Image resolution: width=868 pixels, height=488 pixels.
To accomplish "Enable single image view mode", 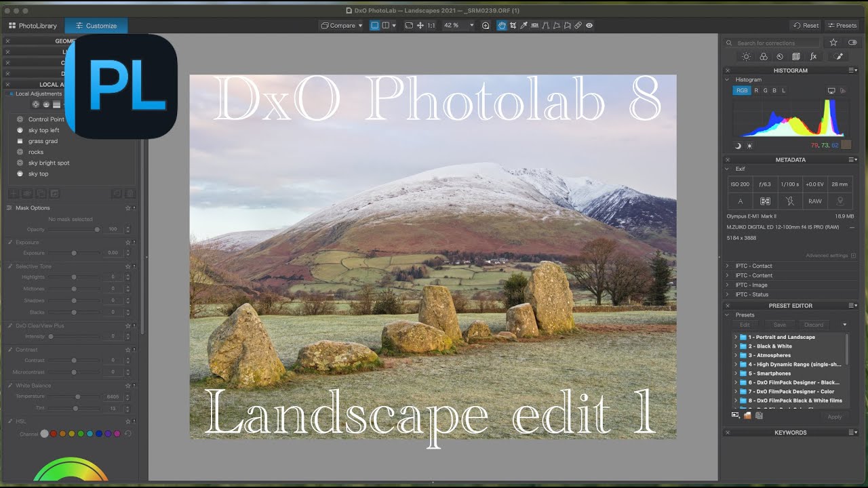I will click(x=375, y=25).
